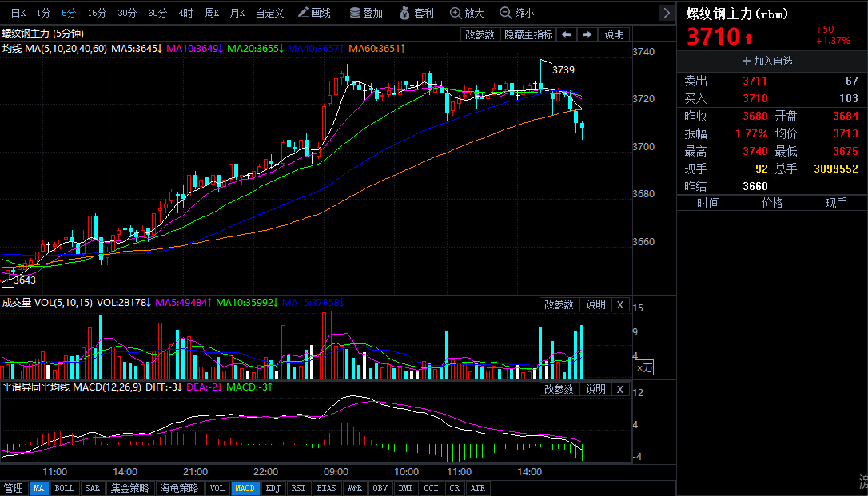Select the 5分 five-minute period
This screenshot has height=496, width=868.
click(69, 13)
